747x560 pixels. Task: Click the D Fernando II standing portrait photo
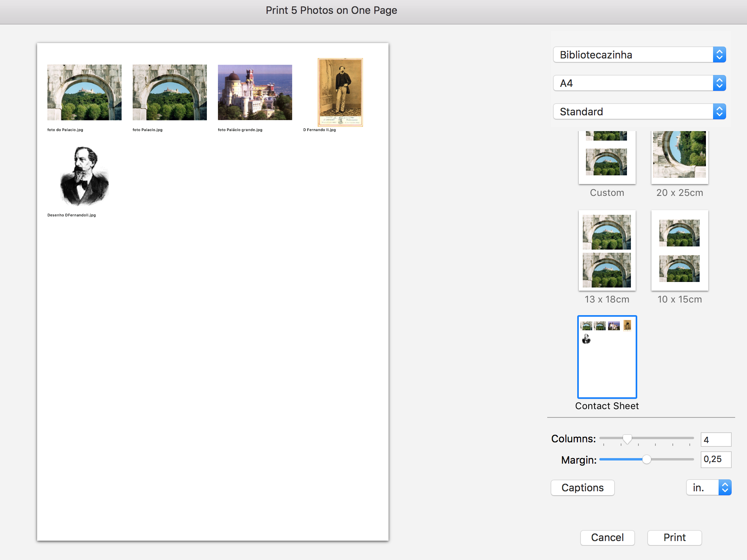[x=340, y=92]
